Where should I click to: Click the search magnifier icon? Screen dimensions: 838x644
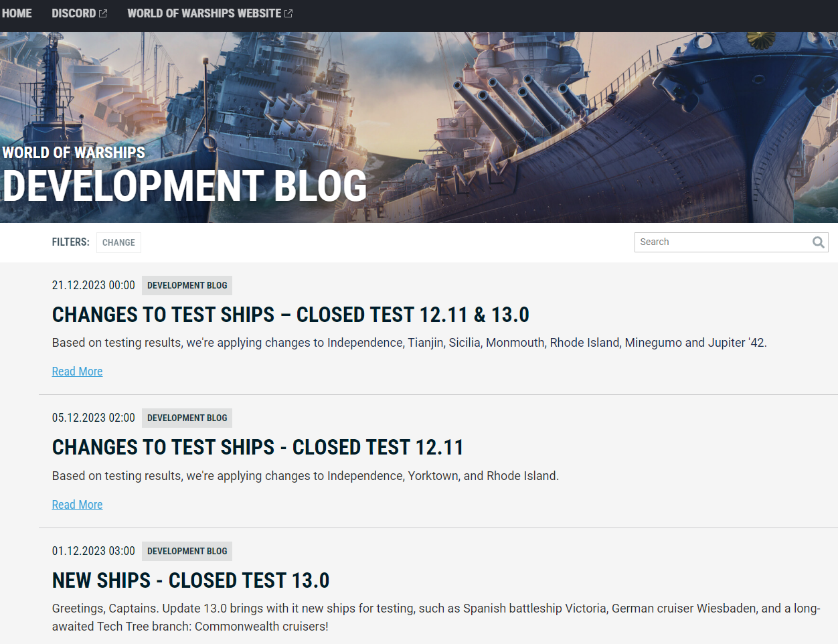(818, 242)
